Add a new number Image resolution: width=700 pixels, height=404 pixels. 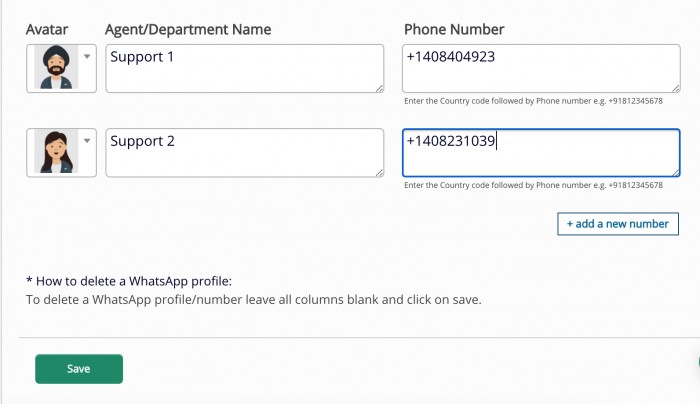click(x=618, y=224)
